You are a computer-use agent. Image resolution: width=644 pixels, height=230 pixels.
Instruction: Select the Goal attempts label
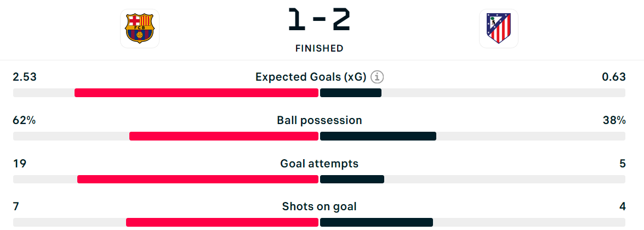pos(319,164)
